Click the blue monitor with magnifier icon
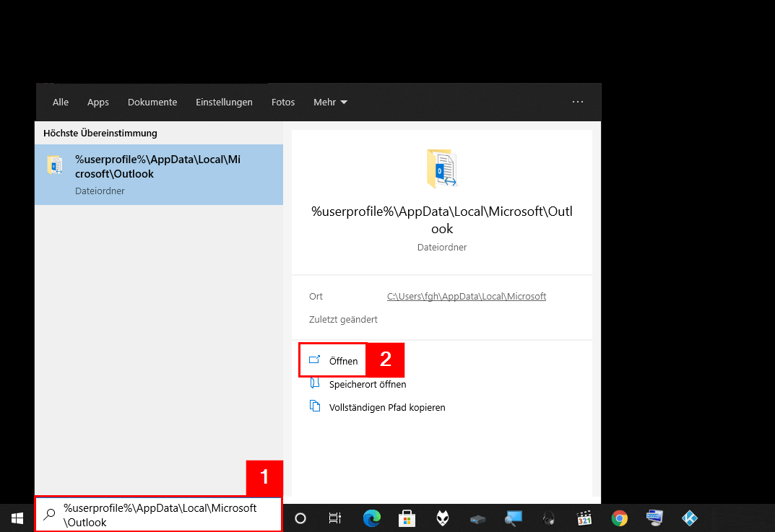 pyautogui.click(x=513, y=518)
